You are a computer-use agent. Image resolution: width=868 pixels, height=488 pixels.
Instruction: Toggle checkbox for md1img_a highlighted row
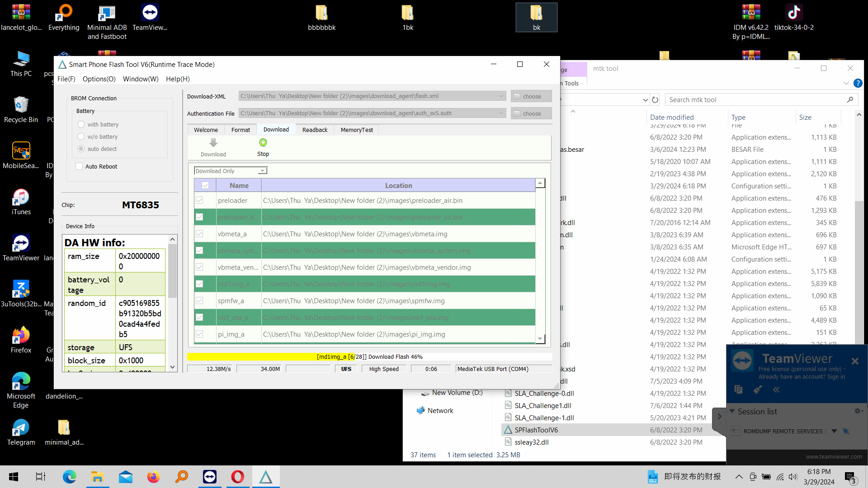pos(199,284)
